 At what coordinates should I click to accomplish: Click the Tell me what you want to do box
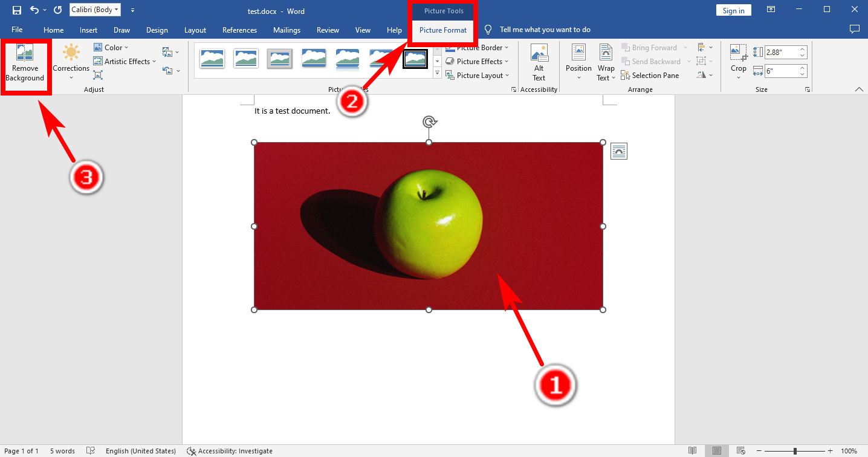click(x=538, y=30)
